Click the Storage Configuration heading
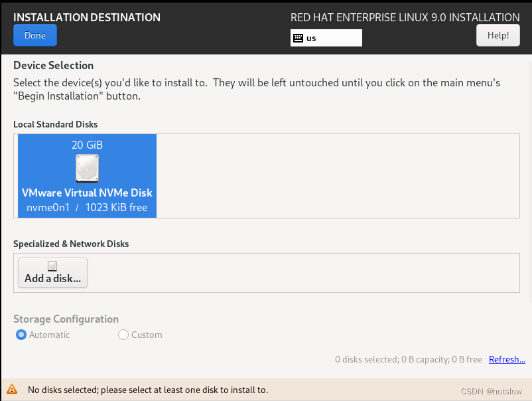Screen dimensions: 532x401 point(66,319)
